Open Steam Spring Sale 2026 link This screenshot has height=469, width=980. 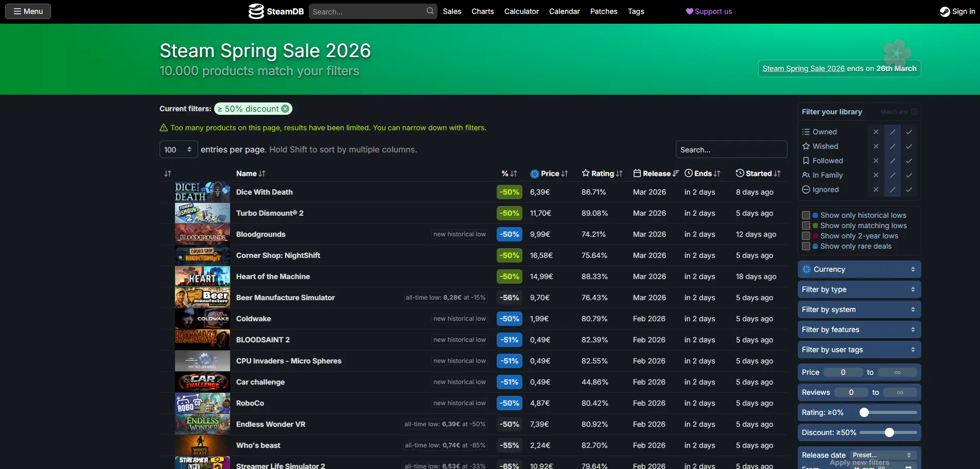[803, 68]
